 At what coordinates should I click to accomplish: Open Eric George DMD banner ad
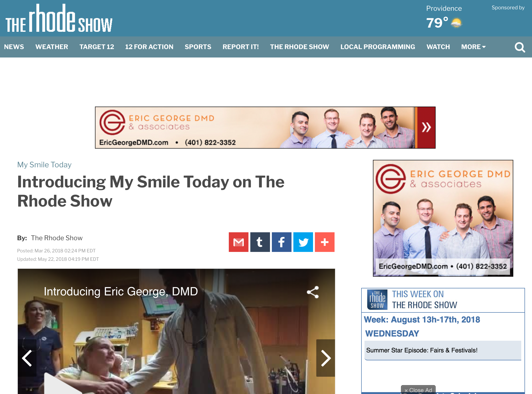tap(265, 128)
